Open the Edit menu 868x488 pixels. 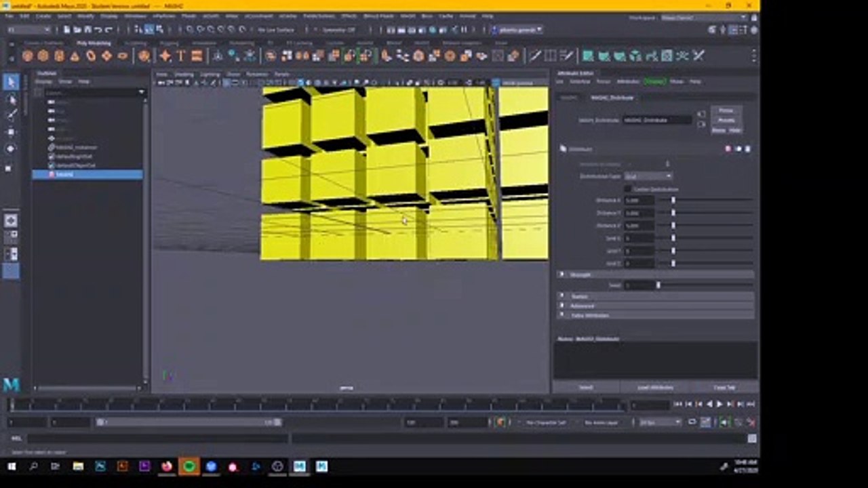pyautogui.click(x=24, y=16)
